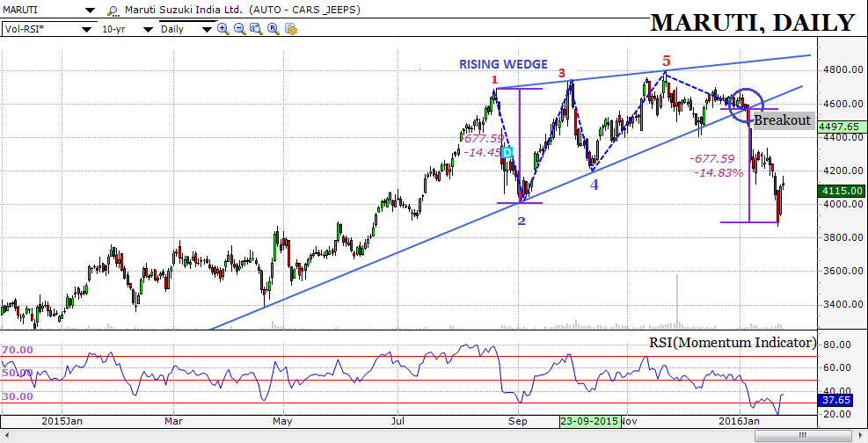
Task: Click the 30.00 RSI level label
Action: (18, 396)
